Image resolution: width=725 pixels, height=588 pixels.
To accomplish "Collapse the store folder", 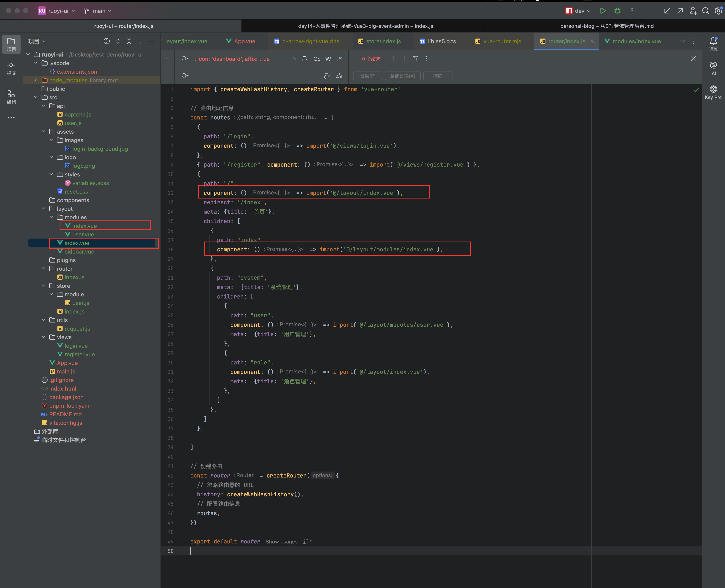I will (x=43, y=285).
